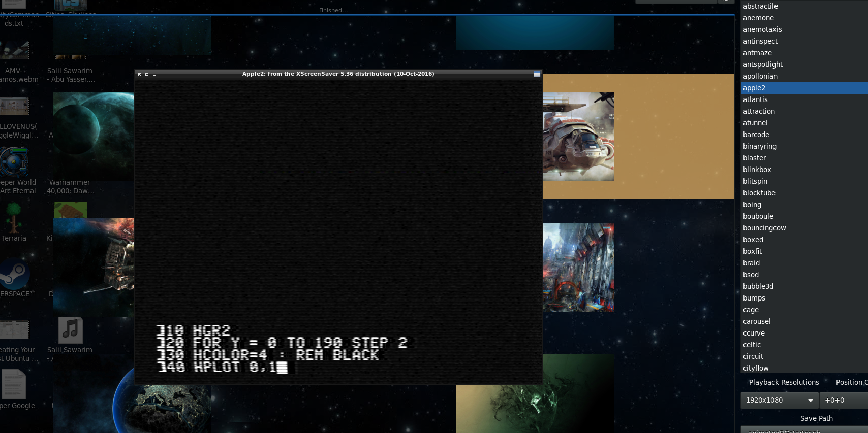Select bouncingcow in the screensaver list
This screenshot has width=868, height=433.
point(804,228)
